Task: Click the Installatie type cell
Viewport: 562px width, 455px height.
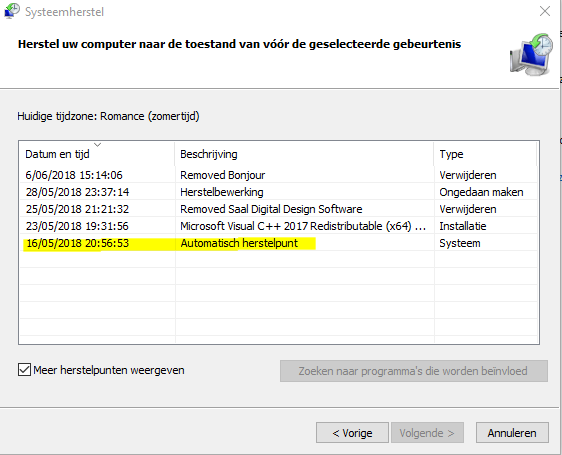Action: tap(463, 226)
